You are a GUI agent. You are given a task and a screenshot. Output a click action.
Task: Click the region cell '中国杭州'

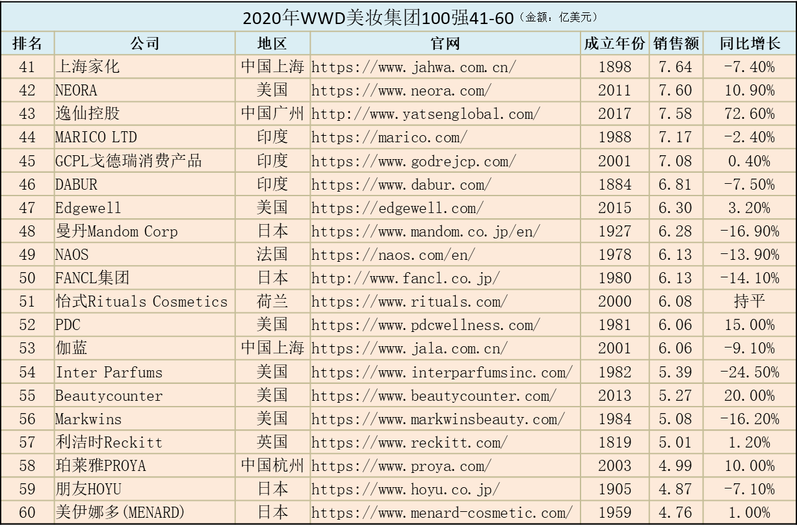tap(273, 466)
